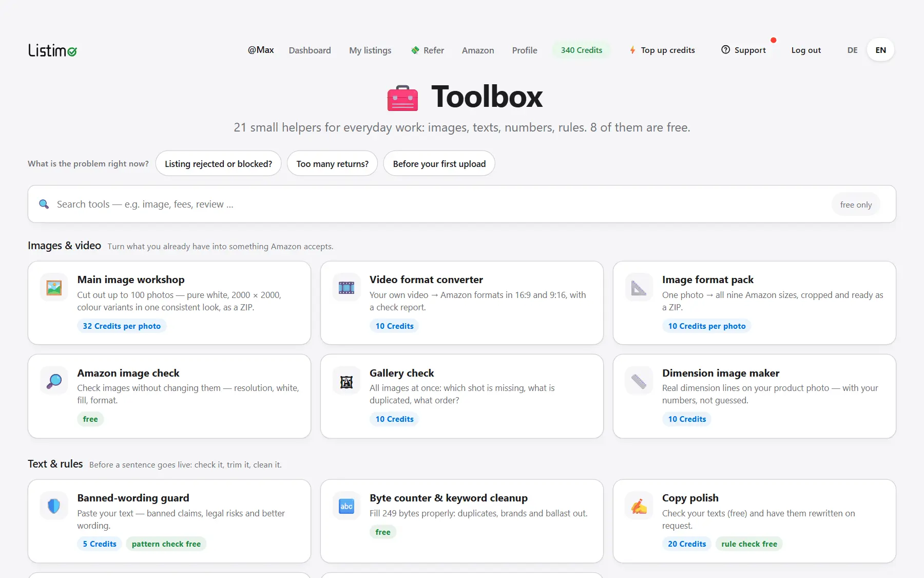Open the Amazon nav item
The height and width of the screenshot is (578, 924).
[478, 50]
